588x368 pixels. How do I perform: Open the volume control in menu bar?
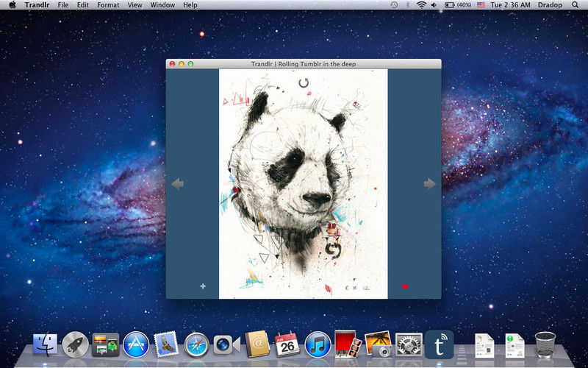[434, 5]
